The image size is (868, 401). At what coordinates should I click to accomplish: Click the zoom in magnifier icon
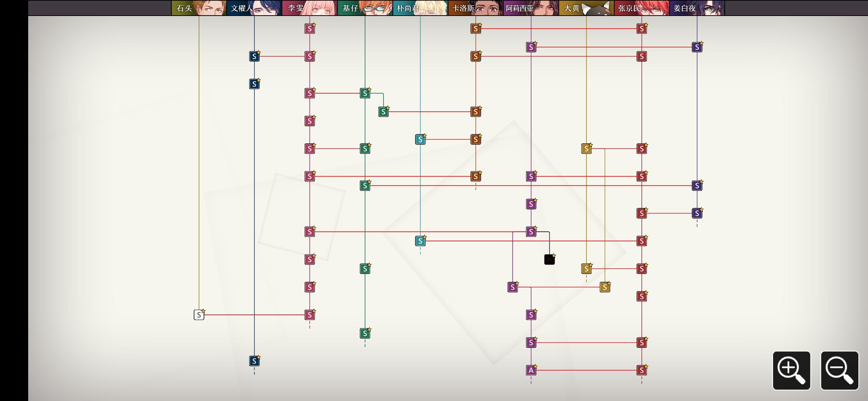click(x=791, y=370)
